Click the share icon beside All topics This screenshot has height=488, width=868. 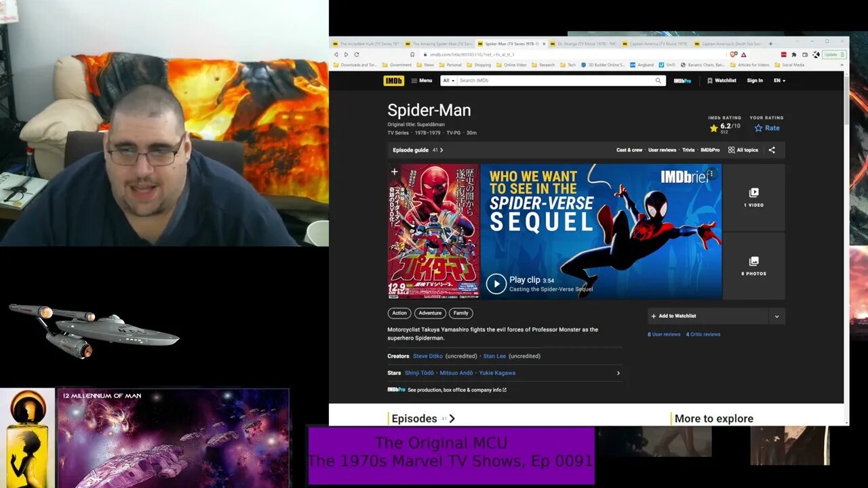772,150
